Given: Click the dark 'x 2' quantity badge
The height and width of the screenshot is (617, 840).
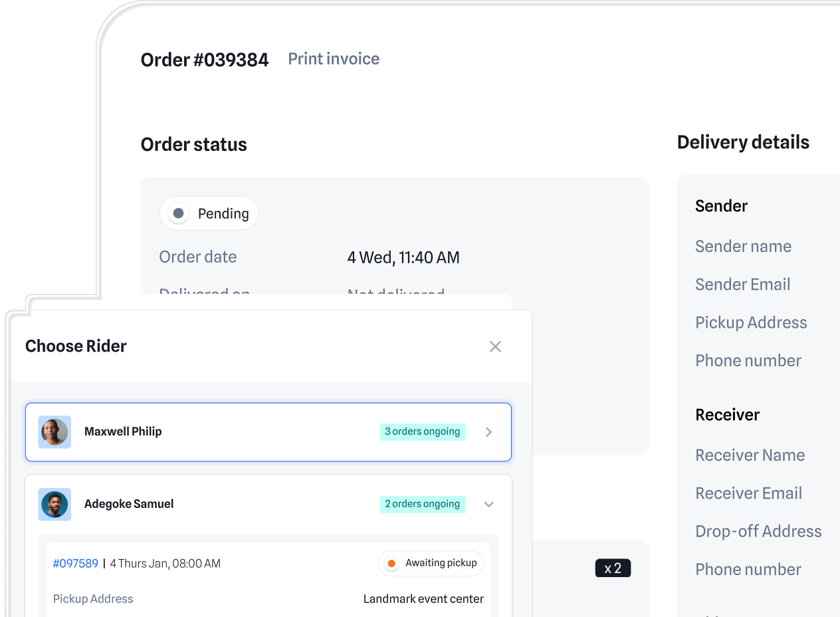Looking at the screenshot, I should [x=612, y=568].
